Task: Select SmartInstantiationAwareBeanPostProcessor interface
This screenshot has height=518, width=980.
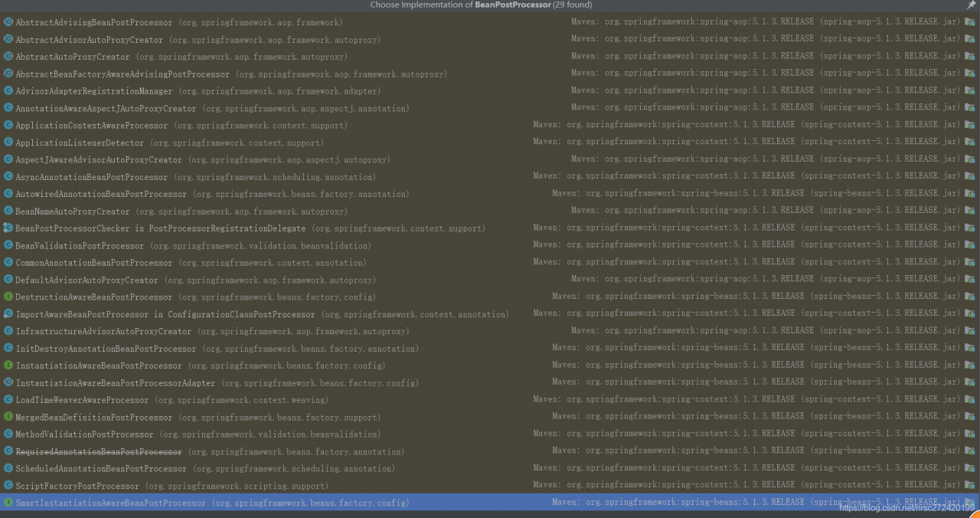Action: (490, 502)
